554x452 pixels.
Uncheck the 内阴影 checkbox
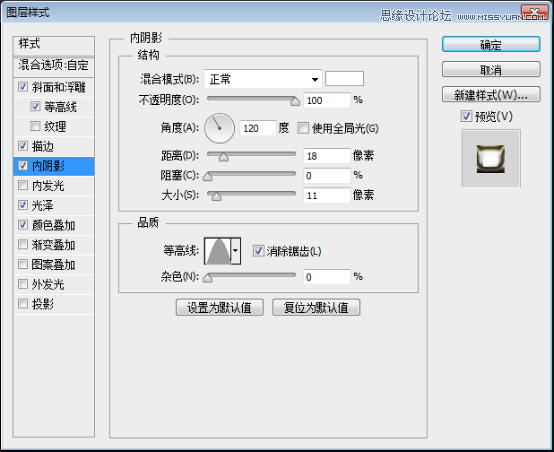tap(23, 165)
